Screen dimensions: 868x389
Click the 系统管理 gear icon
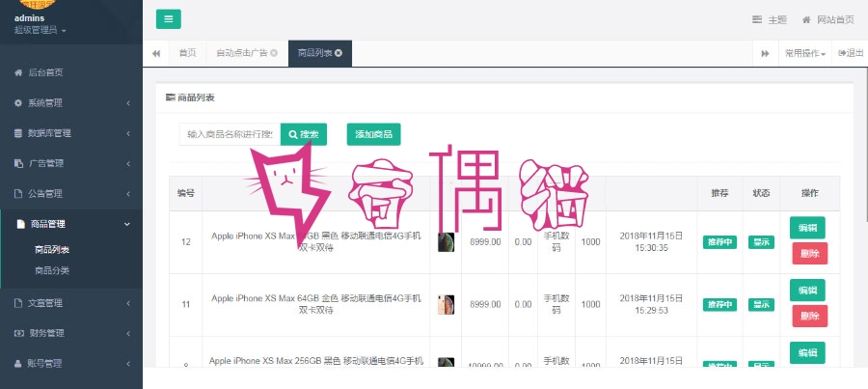18,103
